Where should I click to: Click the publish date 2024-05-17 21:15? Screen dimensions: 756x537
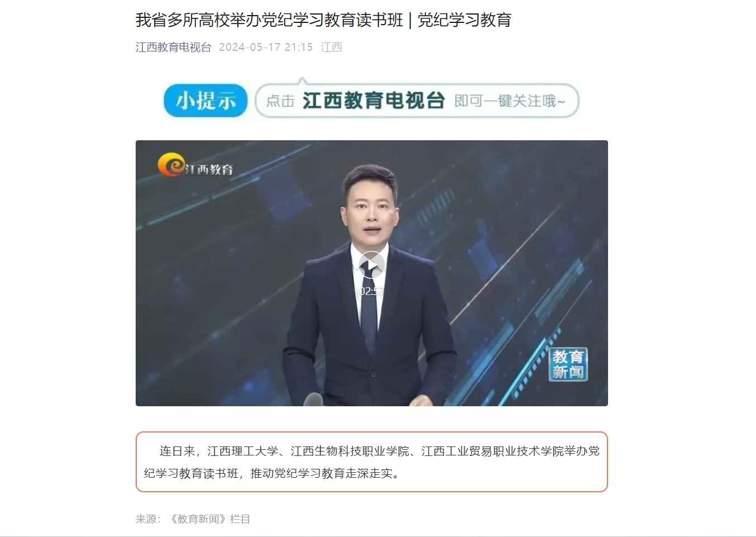pos(266,47)
